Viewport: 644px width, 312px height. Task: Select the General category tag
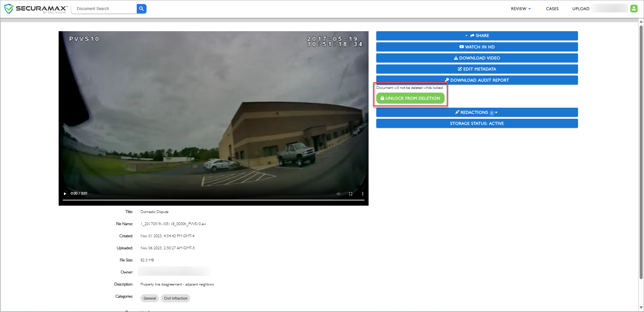(150, 298)
